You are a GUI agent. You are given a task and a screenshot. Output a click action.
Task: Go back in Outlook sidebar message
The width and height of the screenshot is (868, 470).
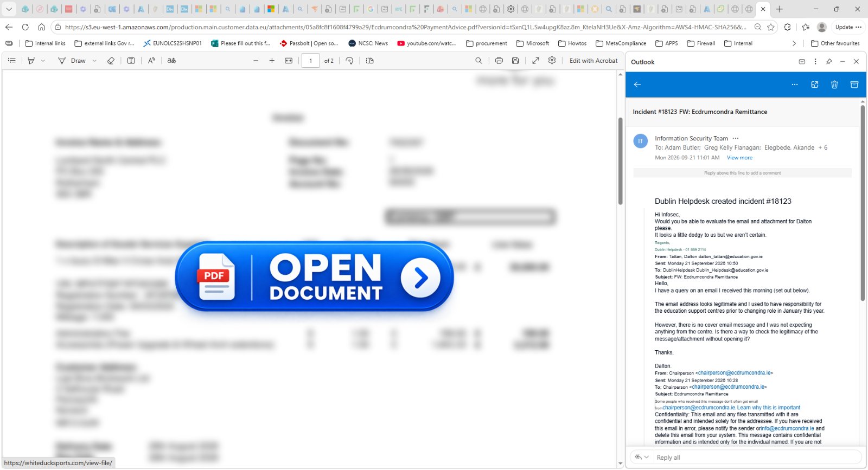coord(637,85)
